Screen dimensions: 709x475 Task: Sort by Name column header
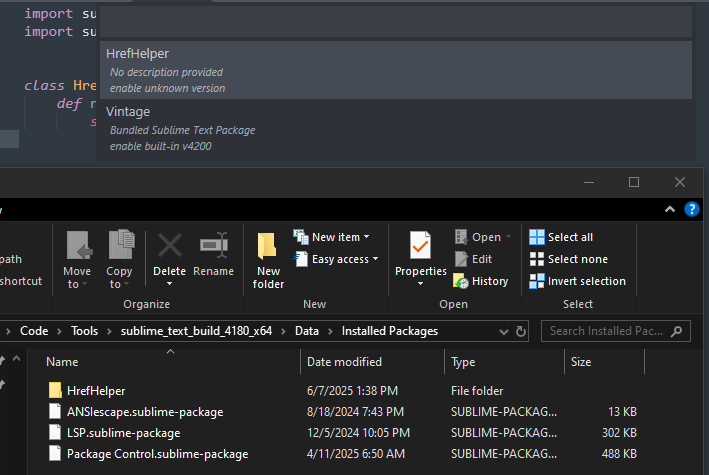pyautogui.click(x=62, y=362)
